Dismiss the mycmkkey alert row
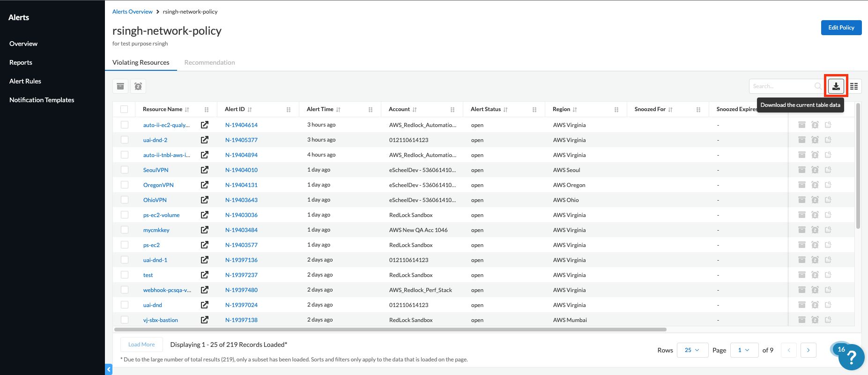Viewport: 868px width, 375px height. 802,230
